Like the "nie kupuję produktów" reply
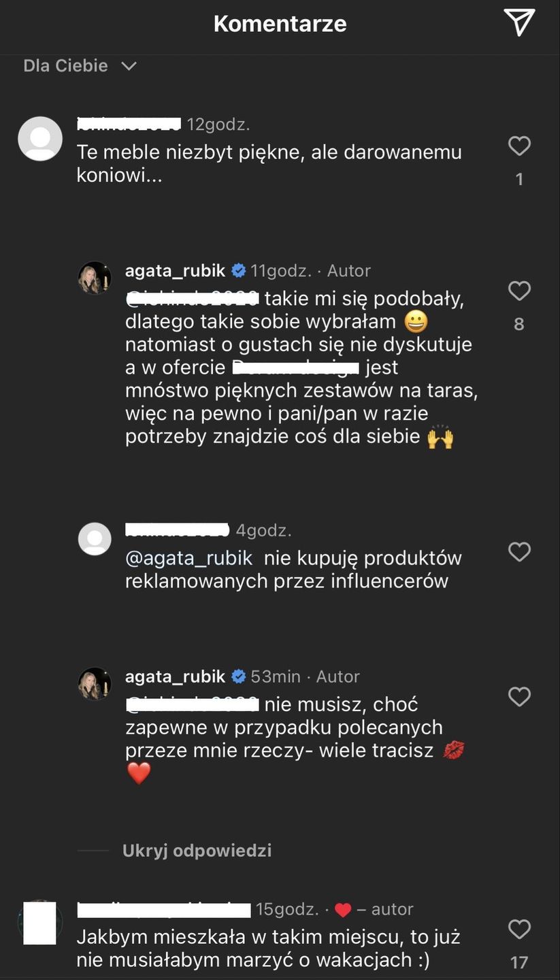Viewport: 560px width, 980px height. [x=519, y=552]
